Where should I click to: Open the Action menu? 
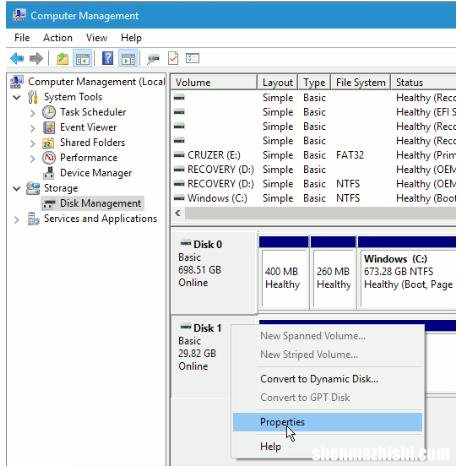(x=58, y=38)
